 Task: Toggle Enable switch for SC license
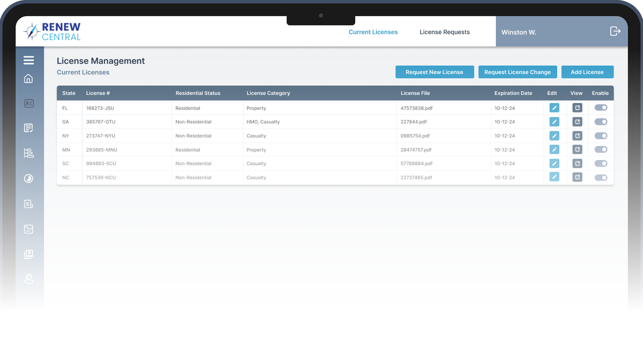click(601, 163)
